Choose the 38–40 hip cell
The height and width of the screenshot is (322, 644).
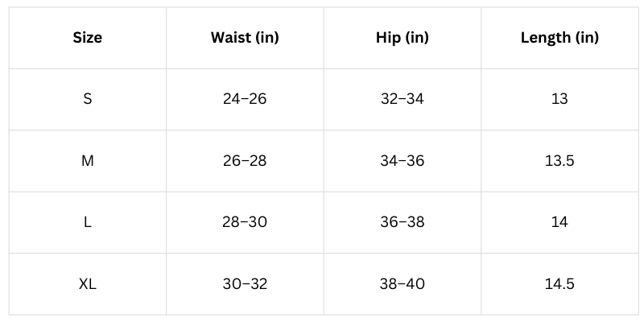[402, 284]
